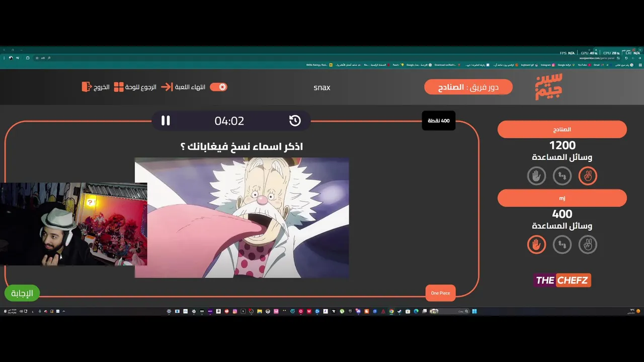Click the browser address bar URL
The height and width of the screenshot is (362, 644).
click(597, 58)
